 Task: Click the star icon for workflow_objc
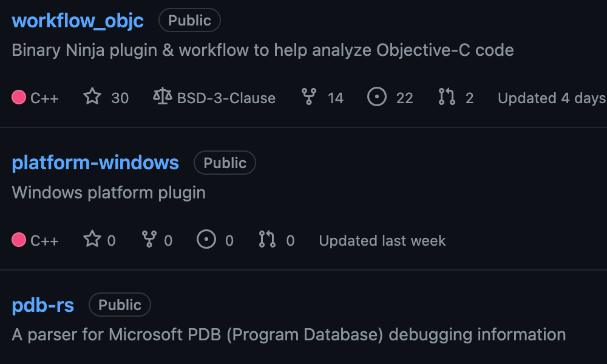(x=92, y=97)
